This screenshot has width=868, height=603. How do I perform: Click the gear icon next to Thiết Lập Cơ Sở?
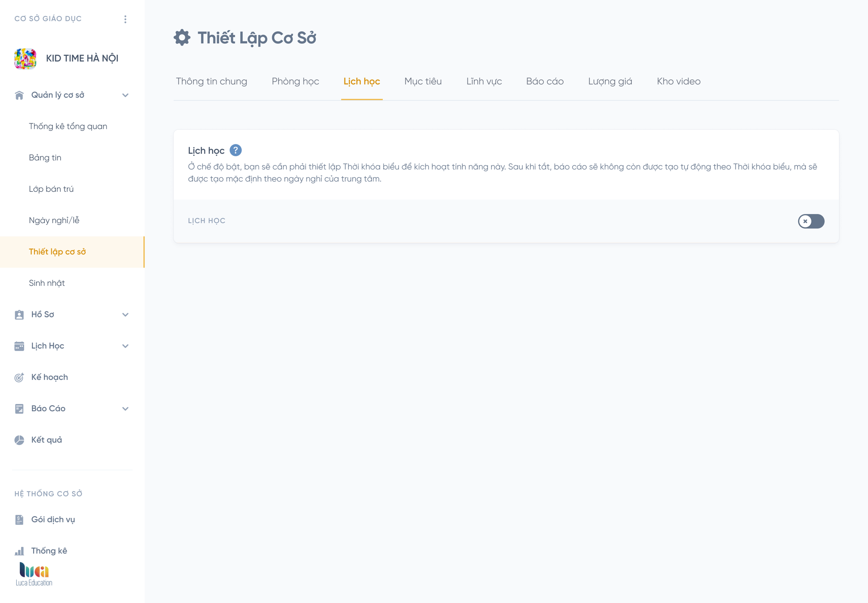click(x=182, y=38)
